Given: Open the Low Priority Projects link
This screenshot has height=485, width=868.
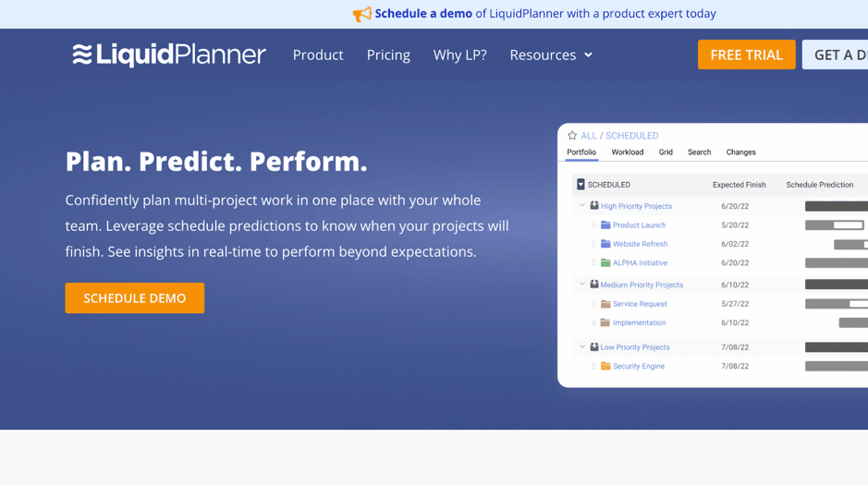Looking at the screenshot, I should (635, 347).
